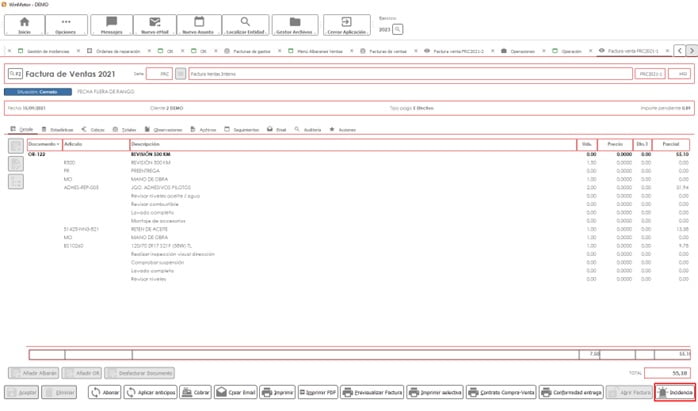Expand the Documento column dropdown arrow
Viewport: 698px width, 411px height.
click(58, 145)
